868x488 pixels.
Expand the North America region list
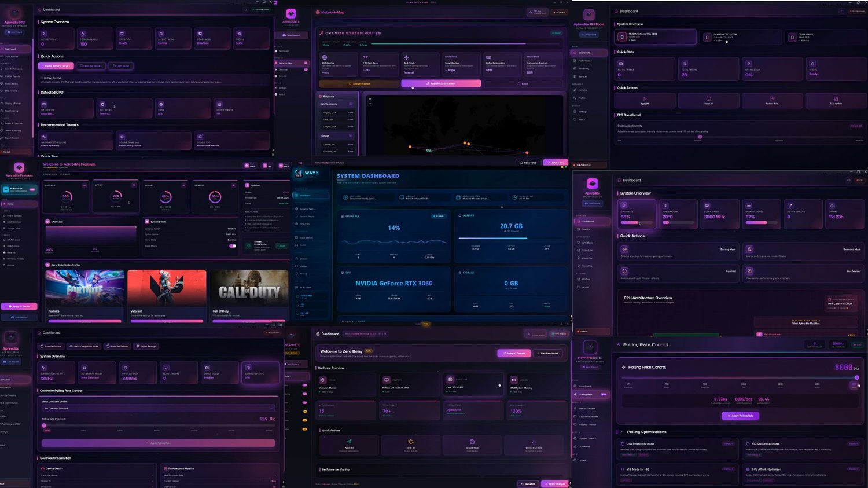[x=337, y=104]
